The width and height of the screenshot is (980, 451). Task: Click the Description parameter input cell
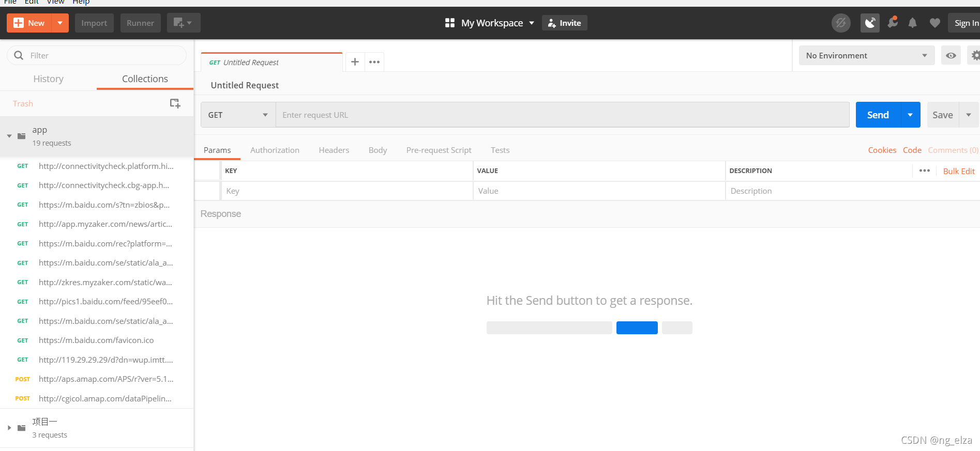852,191
